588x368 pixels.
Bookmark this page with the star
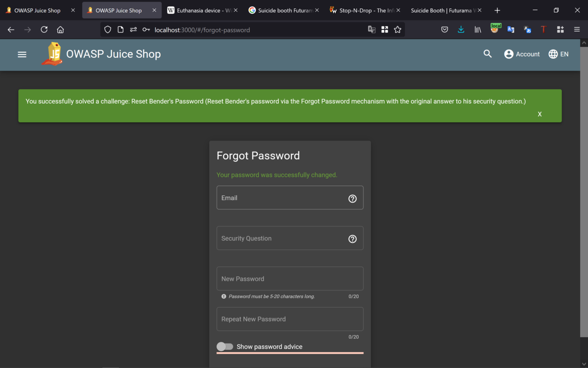[x=397, y=29]
